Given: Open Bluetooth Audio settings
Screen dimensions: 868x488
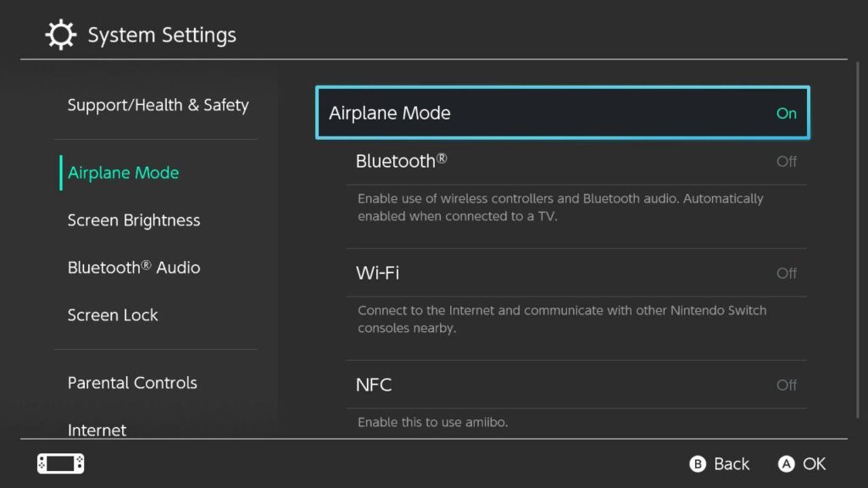Looking at the screenshot, I should (x=134, y=267).
